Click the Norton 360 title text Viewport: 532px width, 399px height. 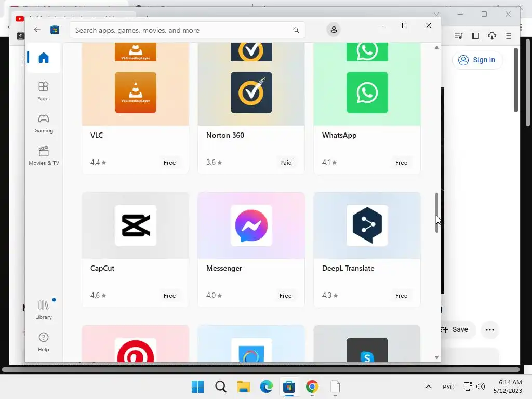225,135
